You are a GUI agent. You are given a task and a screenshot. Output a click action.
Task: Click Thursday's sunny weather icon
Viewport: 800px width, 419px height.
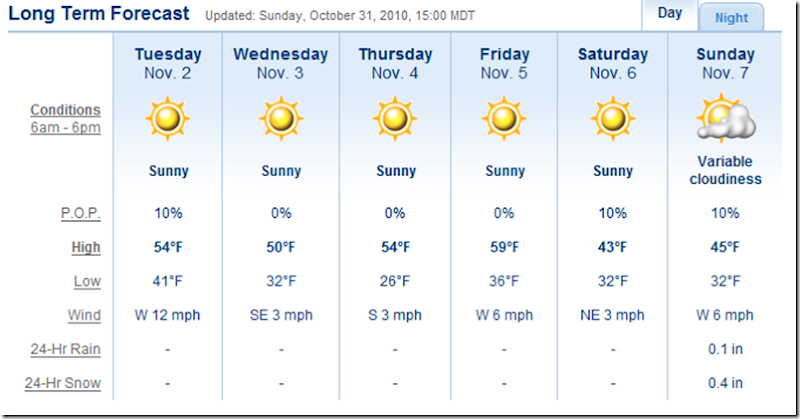pyautogui.click(x=395, y=120)
